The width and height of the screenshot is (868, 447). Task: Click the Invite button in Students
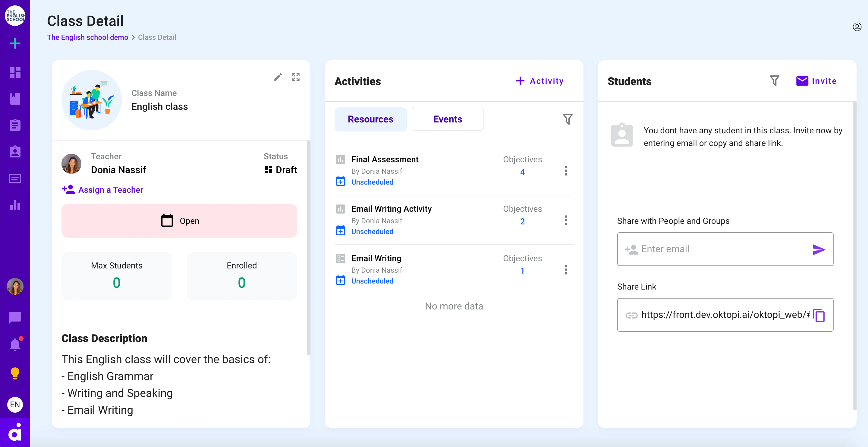coord(816,81)
